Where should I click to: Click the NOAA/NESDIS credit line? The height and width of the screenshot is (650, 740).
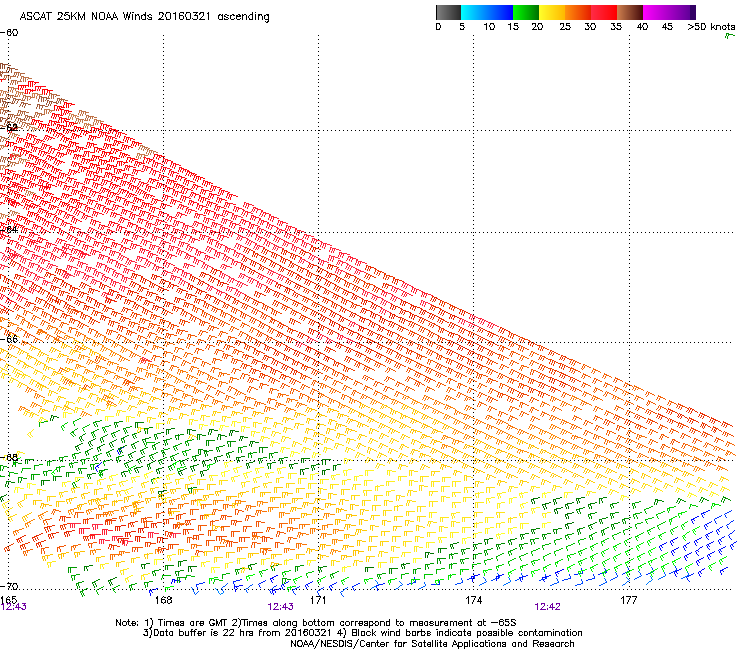(432, 644)
